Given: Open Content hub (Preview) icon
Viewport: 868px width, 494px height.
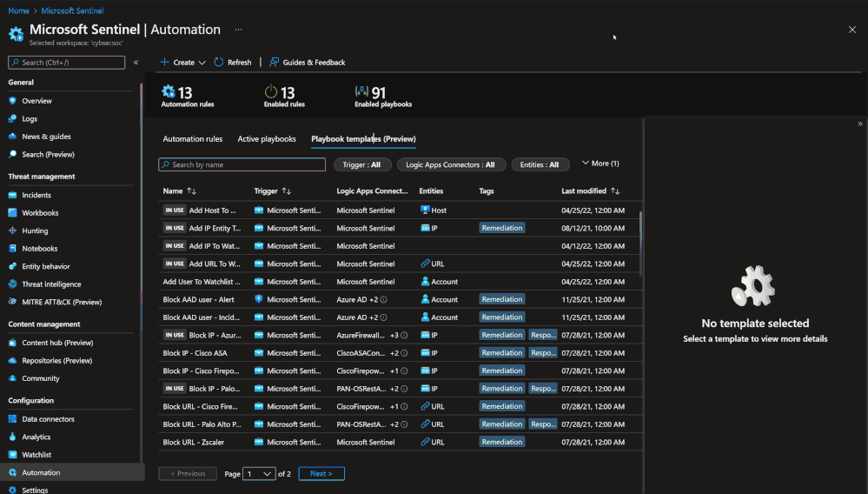Looking at the screenshot, I should click(13, 343).
